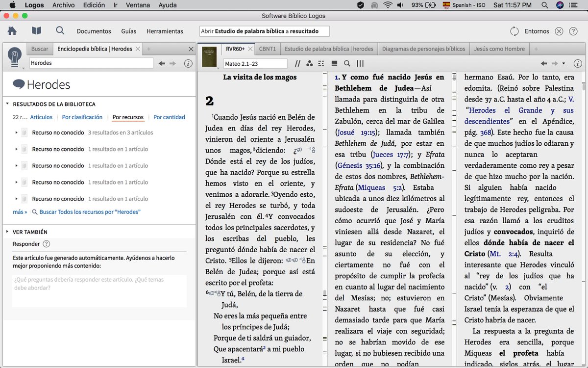Click the Mateo 2.1–23 reference box

(255, 64)
